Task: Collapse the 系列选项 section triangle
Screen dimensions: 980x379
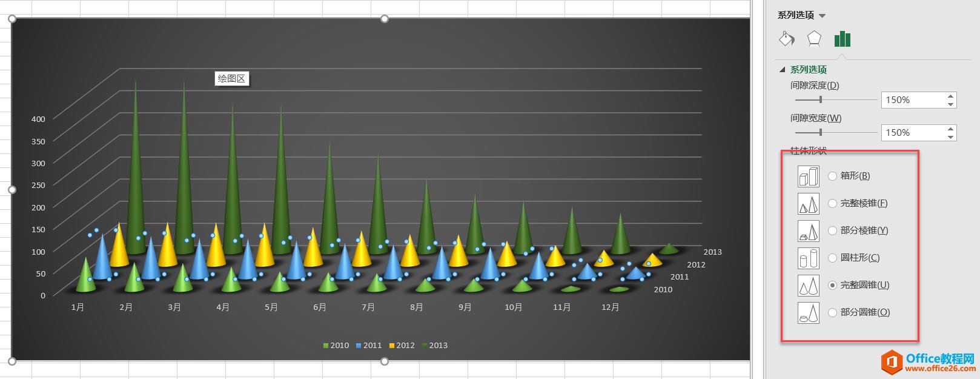Action: (x=782, y=70)
